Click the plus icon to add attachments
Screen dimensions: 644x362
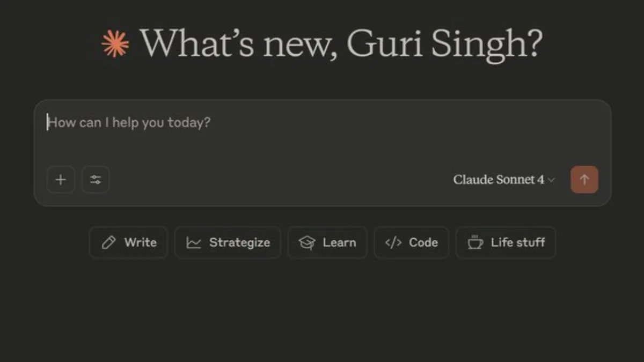point(61,180)
